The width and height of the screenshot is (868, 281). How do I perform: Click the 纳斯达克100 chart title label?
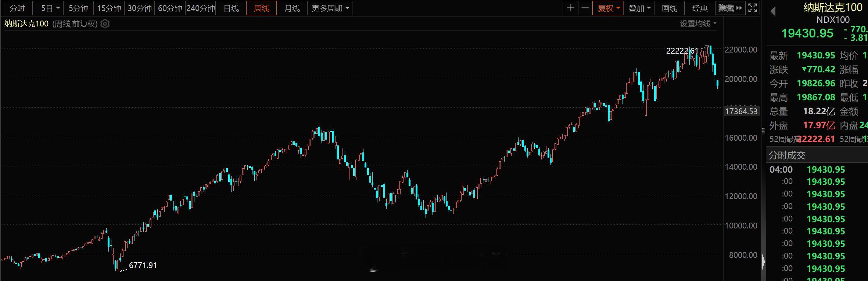pyautogui.click(x=26, y=24)
